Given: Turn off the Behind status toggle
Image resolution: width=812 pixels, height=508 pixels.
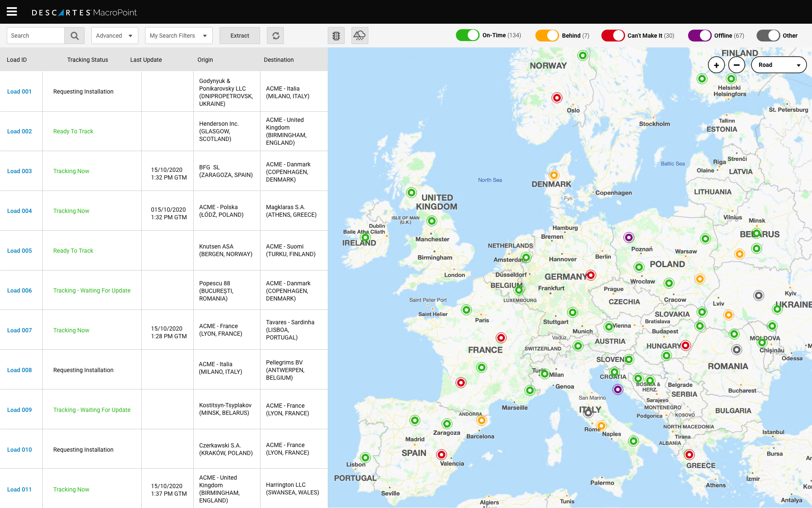Looking at the screenshot, I should 547,36.
